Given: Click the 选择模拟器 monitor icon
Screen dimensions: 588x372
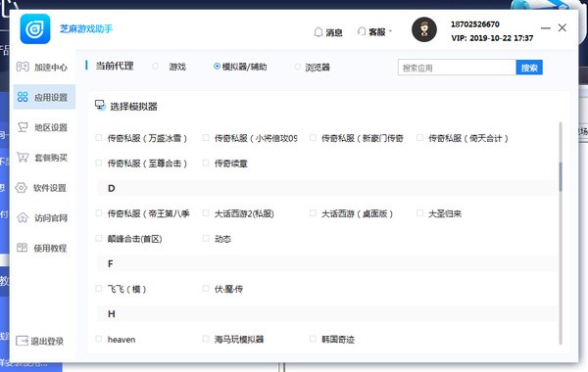Looking at the screenshot, I should click(x=100, y=106).
